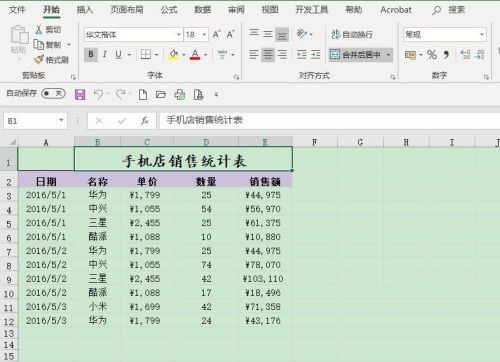The image size is (500, 362).
Task: Select column F header
Action: [314, 142]
